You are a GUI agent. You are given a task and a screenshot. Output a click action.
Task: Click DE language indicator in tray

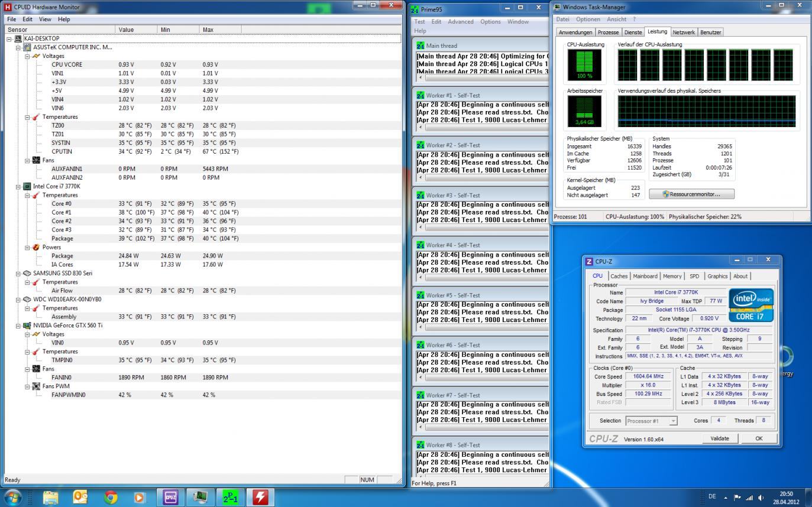coord(712,497)
